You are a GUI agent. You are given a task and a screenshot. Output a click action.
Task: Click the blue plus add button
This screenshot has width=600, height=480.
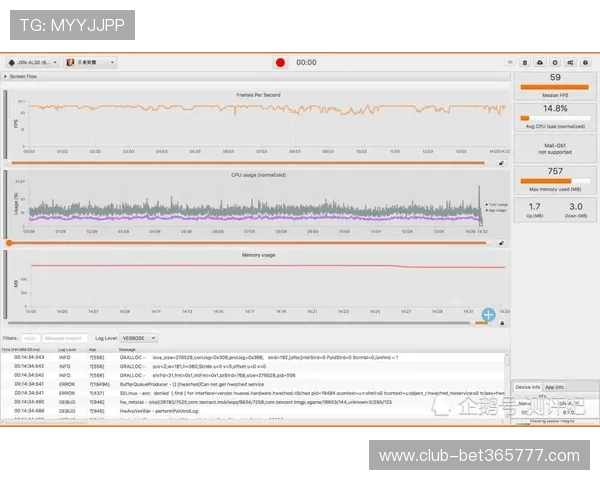pyautogui.click(x=488, y=315)
